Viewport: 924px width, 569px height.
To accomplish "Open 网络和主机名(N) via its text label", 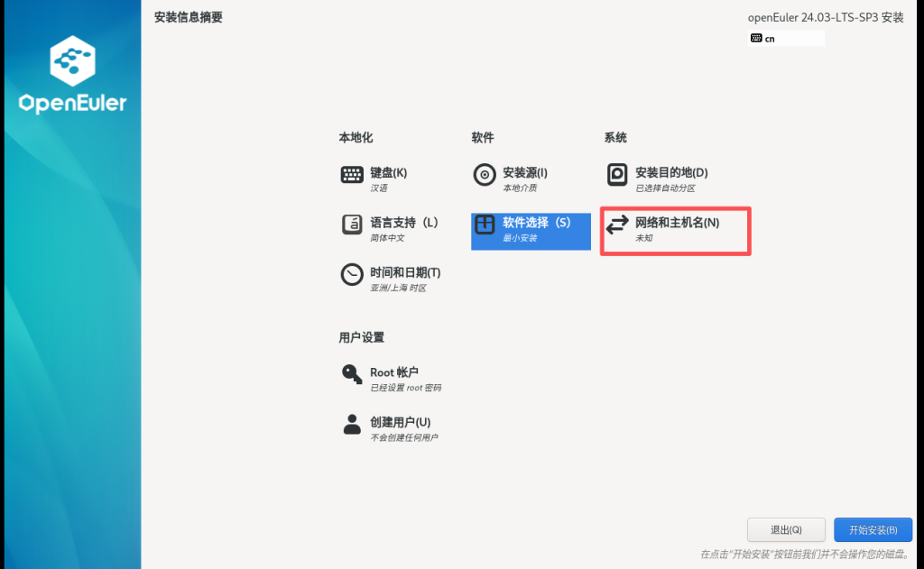I will 677,222.
